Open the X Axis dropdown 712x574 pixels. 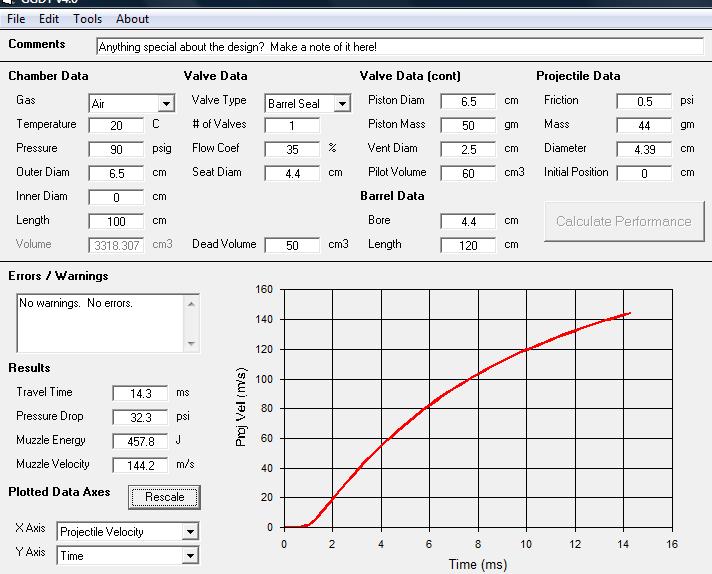pyautogui.click(x=190, y=532)
